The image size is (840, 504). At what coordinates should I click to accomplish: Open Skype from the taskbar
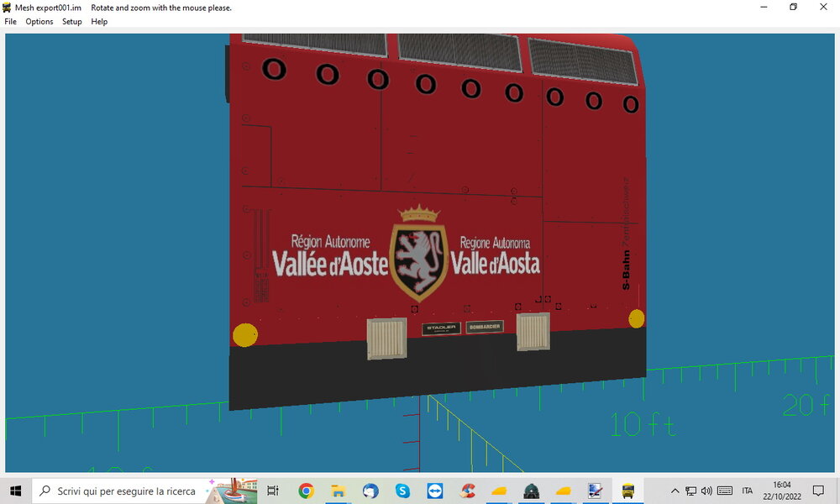pyautogui.click(x=402, y=491)
